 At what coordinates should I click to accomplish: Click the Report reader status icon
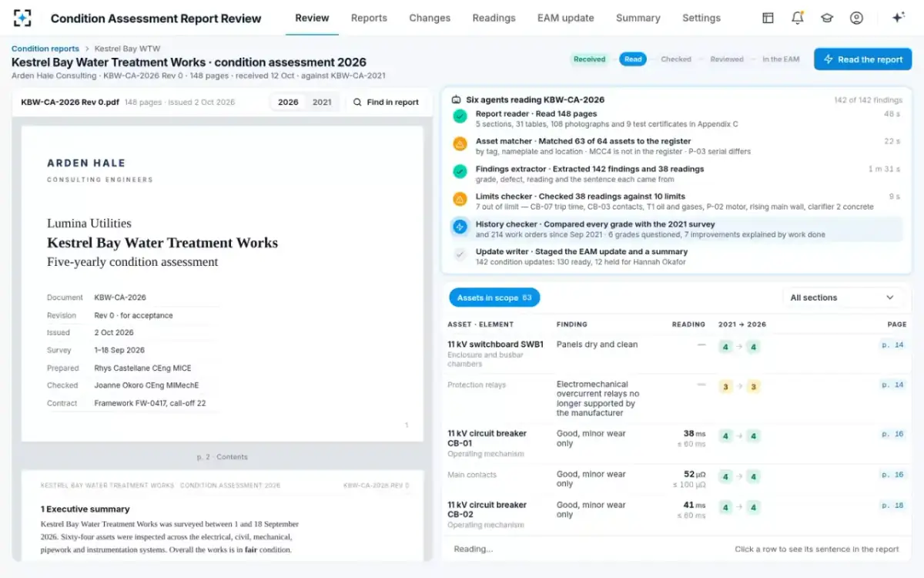460,116
